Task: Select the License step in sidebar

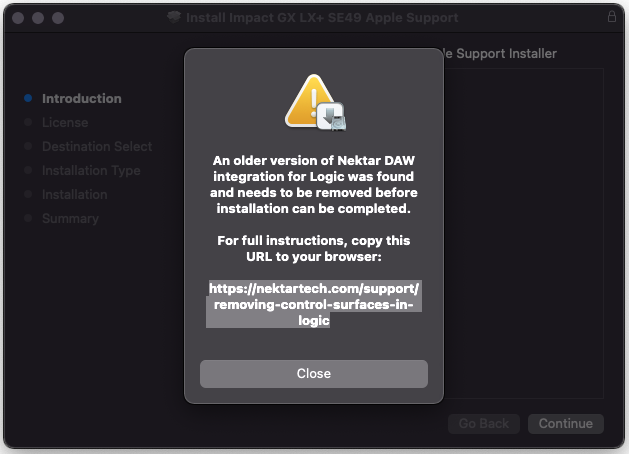Action: click(65, 122)
